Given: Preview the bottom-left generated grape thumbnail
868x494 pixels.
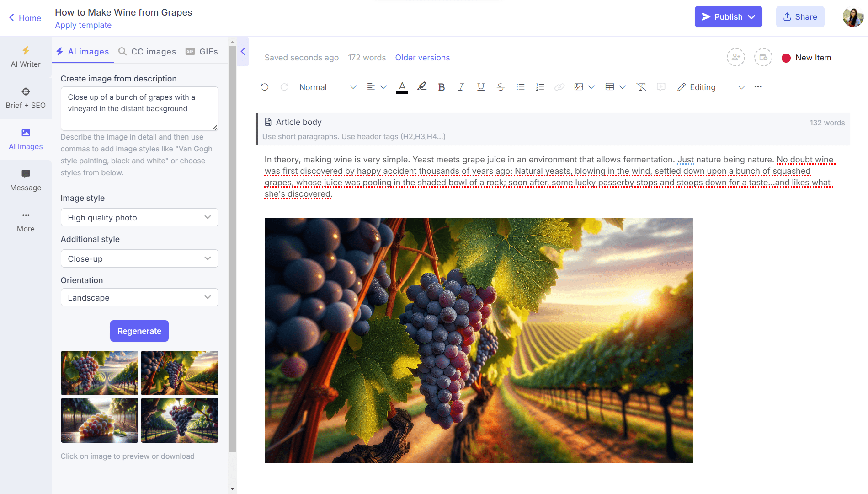Looking at the screenshot, I should click(100, 420).
